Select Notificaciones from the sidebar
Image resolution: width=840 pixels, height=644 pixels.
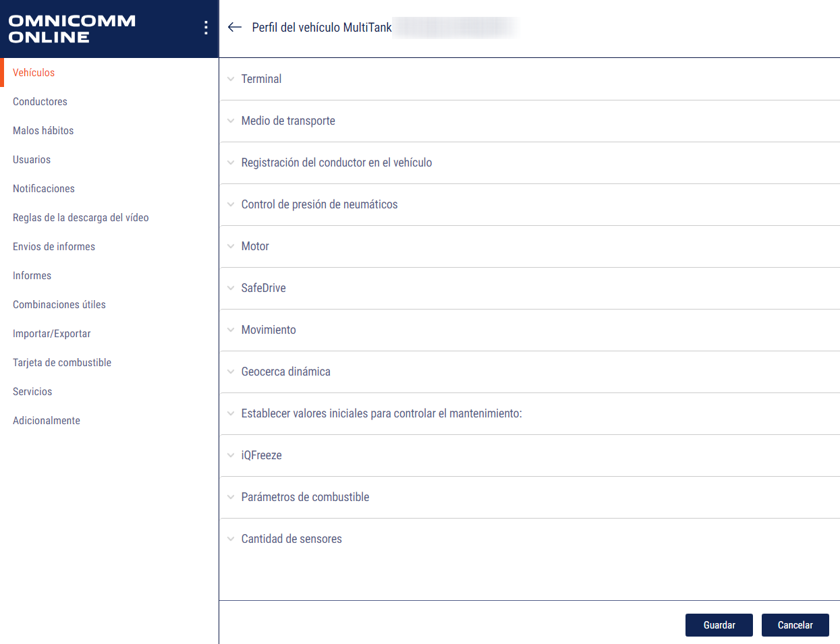[43, 188]
